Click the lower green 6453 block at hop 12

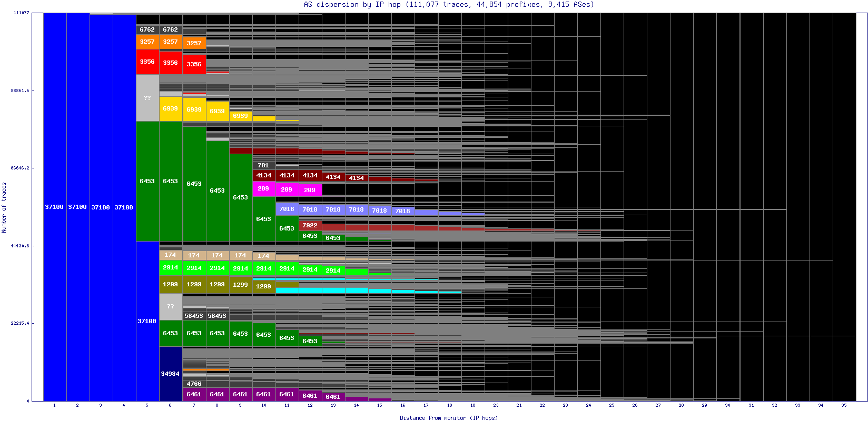click(310, 341)
